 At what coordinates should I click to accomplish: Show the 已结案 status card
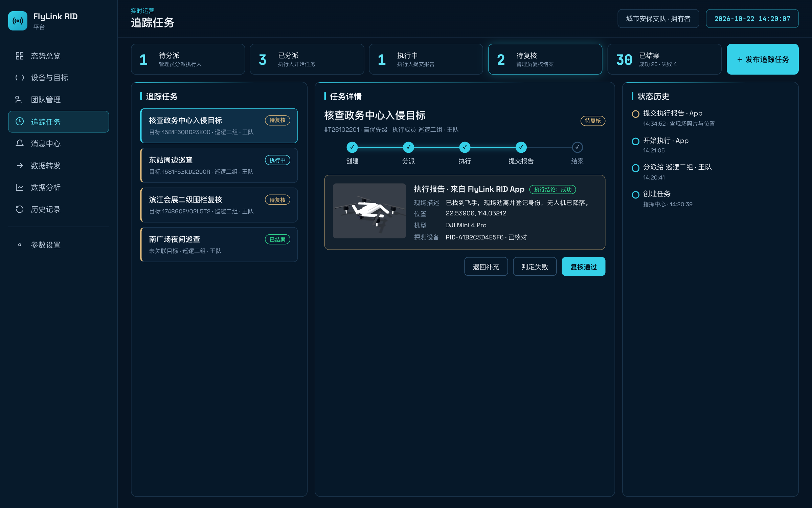[x=664, y=59]
